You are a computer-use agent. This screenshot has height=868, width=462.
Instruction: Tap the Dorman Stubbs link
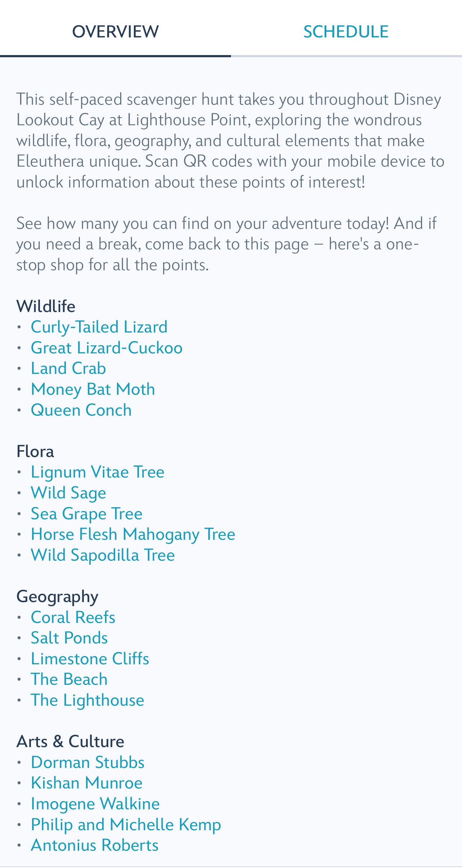click(x=88, y=763)
